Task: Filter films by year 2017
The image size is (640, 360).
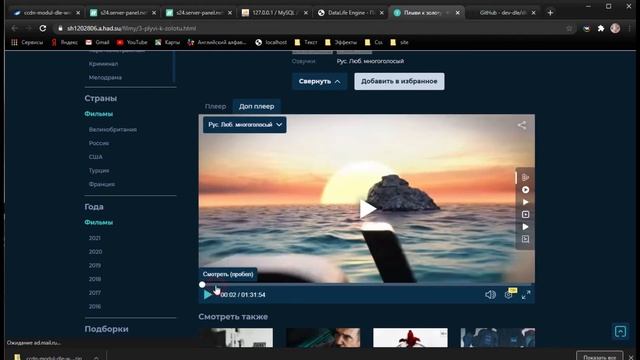Action: pyautogui.click(x=94, y=293)
